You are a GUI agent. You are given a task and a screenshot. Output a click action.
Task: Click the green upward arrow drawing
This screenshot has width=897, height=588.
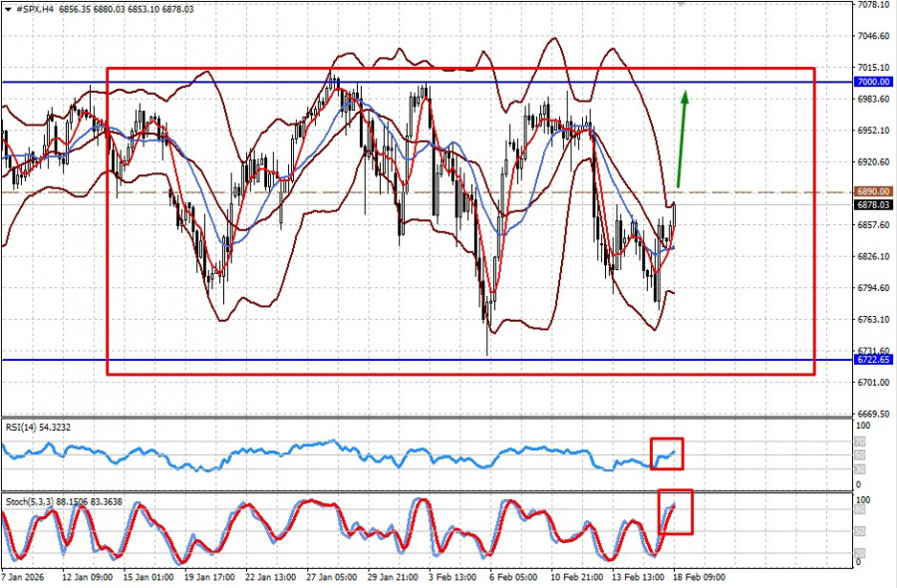point(683,138)
